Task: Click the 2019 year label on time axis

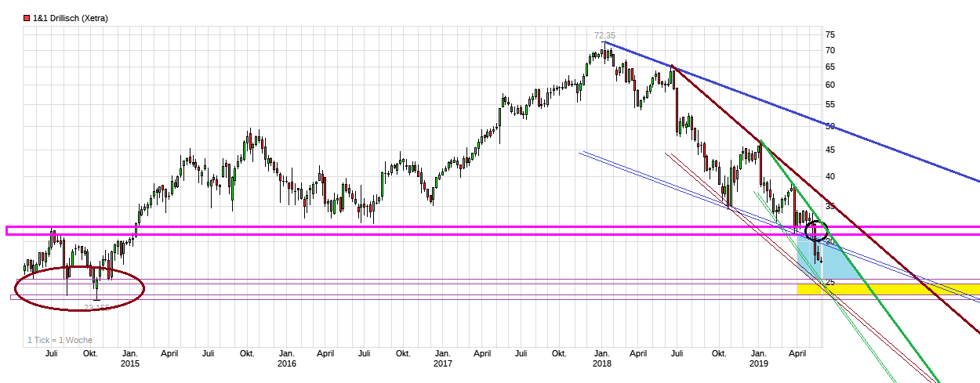Action: click(758, 363)
